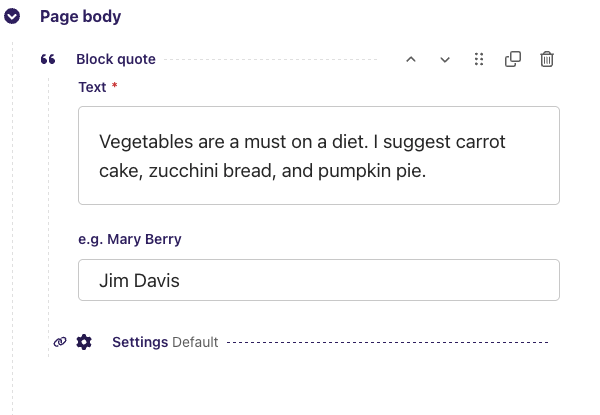
Task: Collapse the Page body section
Action: pos(12,16)
